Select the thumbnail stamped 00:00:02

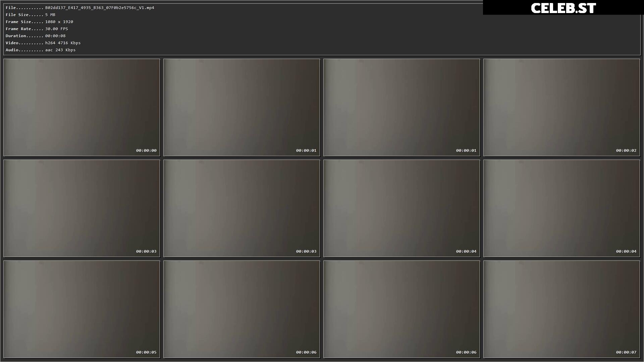point(561,107)
